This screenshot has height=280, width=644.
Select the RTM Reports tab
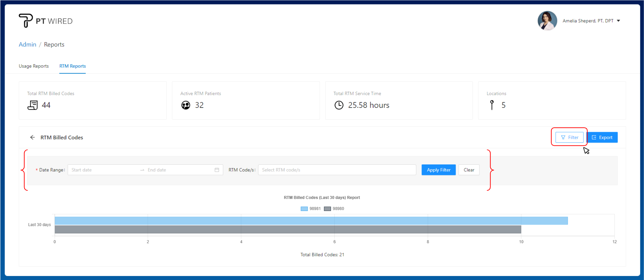(73, 66)
